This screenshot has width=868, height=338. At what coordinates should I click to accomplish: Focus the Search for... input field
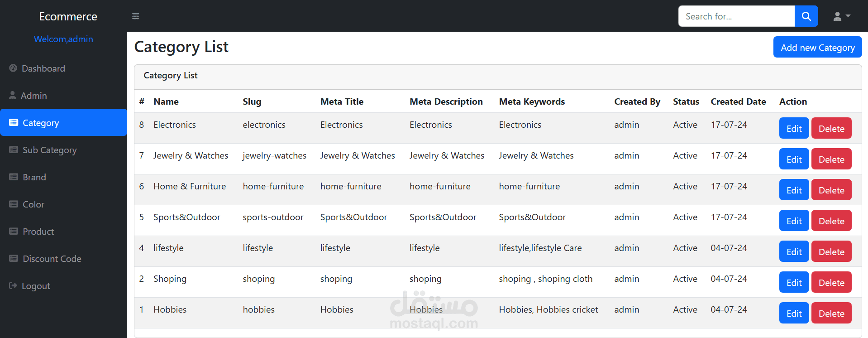736,16
